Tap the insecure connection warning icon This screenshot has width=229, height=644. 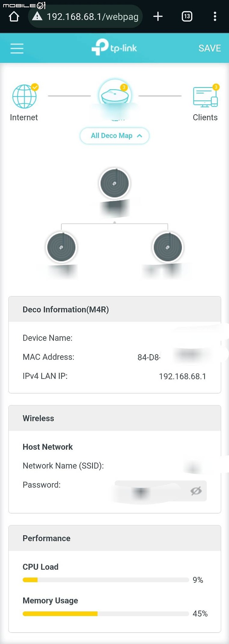click(37, 16)
